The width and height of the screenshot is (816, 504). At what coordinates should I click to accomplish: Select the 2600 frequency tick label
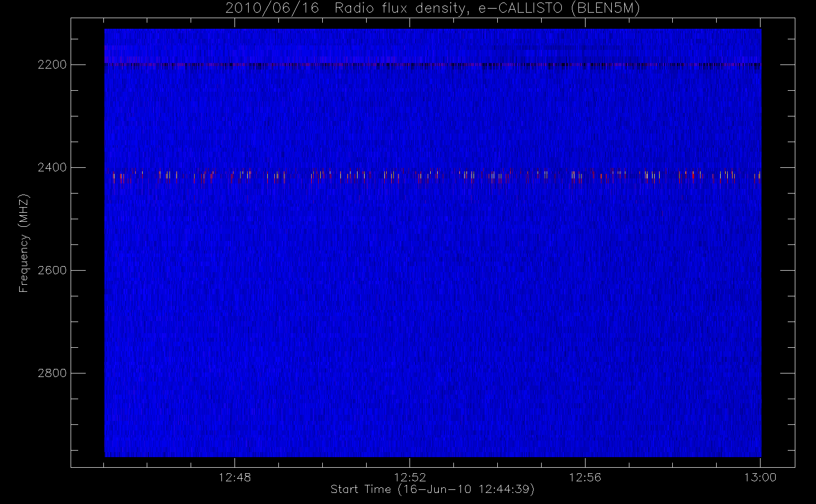click(52, 270)
